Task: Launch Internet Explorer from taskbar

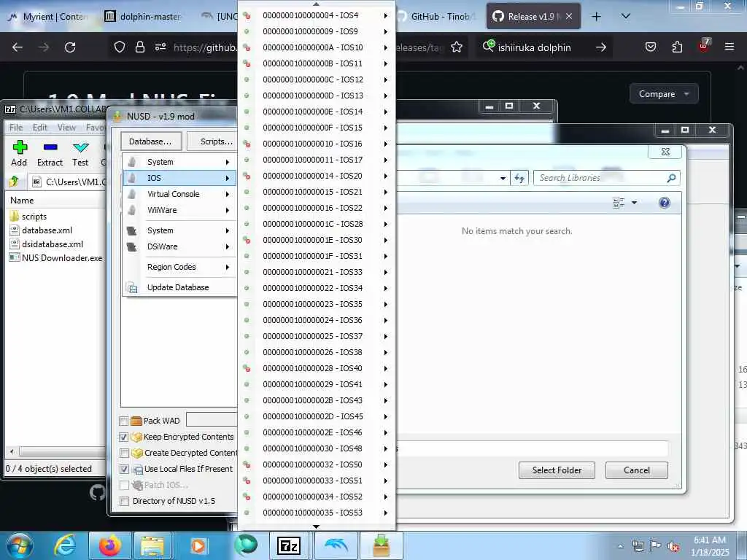Action: pos(65,545)
